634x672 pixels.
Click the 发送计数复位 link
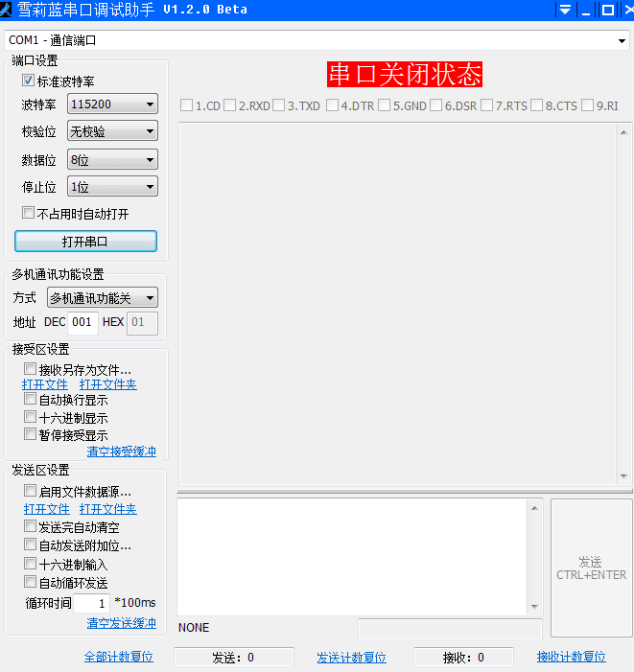(x=351, y=658)
